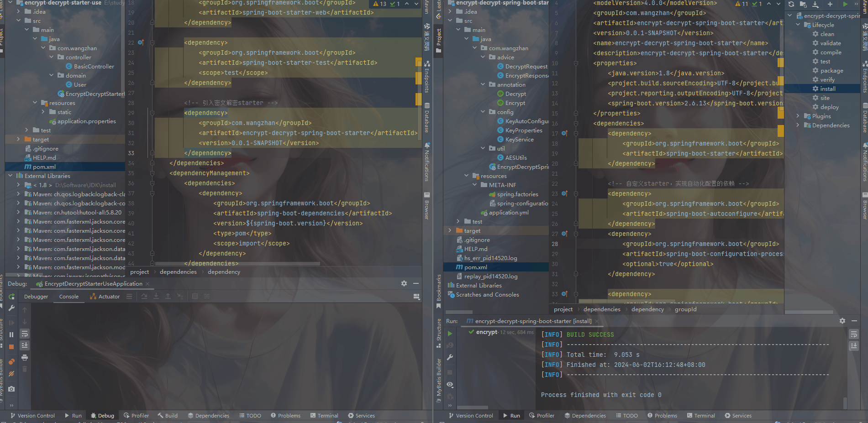Open the wrench settings in the Run panel
Image resolution: width=868 pixels, height=423 pixels.
(450, 357)
